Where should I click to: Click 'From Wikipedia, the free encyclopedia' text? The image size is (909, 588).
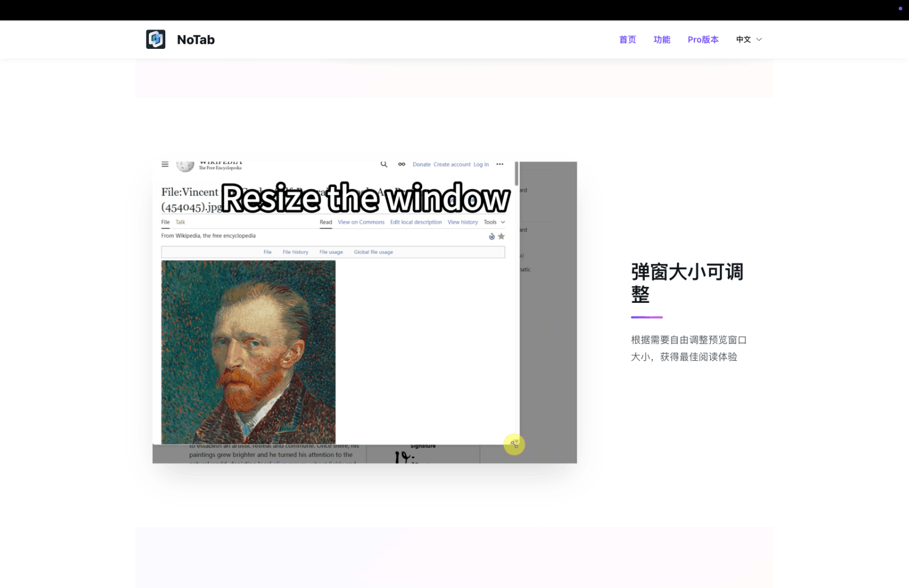[x=209, y=236]
